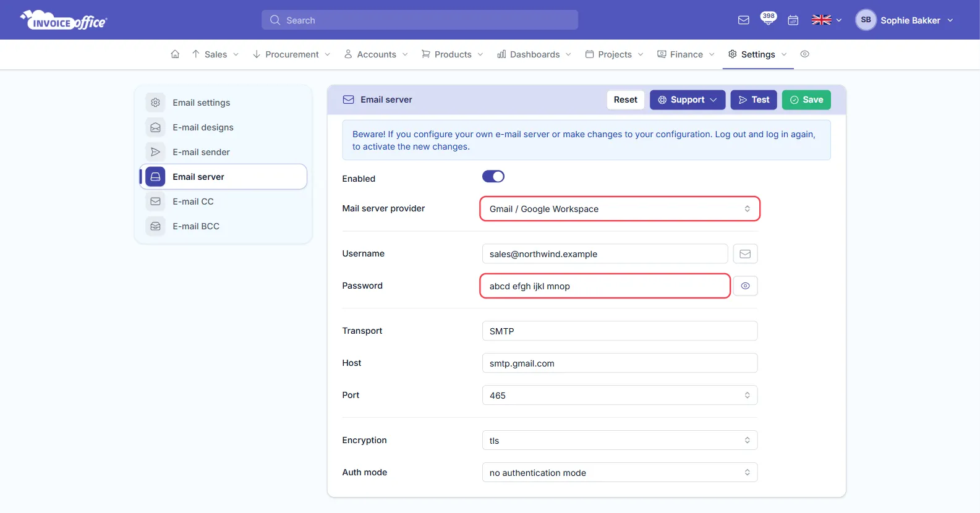Image resolution: width=980 pixels, height=513 pixels.
Task: Select E-mail sender in sidebar
Action: (223, 152)
